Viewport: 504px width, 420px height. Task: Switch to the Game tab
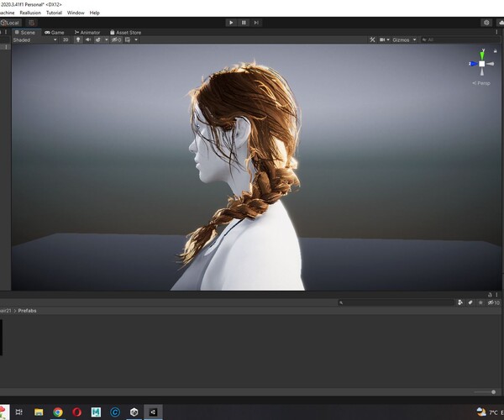[55, 33]
